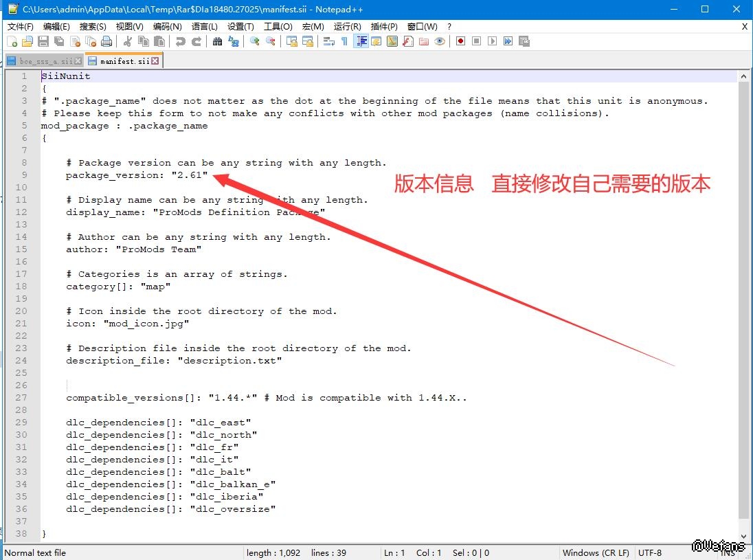Copy selection using toolbar icon

[x=143, y=41]
